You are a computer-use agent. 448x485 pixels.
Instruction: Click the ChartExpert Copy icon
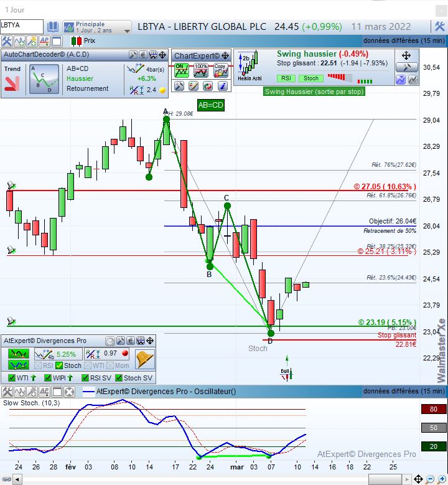220,70
